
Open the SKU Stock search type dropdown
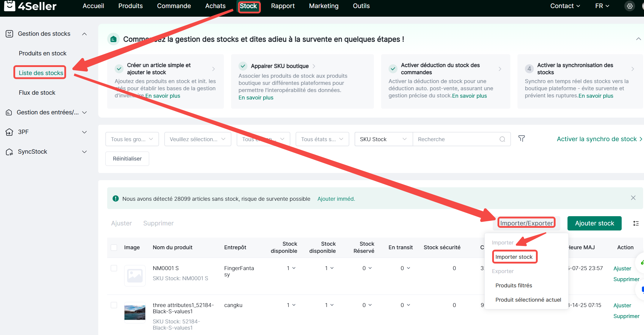pos(383,139)
